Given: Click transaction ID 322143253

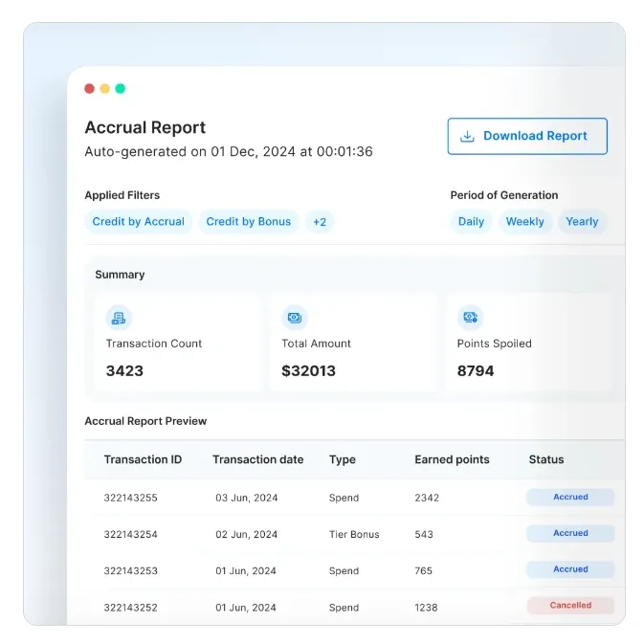Looking at the screenshot, I should click(130, 571).
